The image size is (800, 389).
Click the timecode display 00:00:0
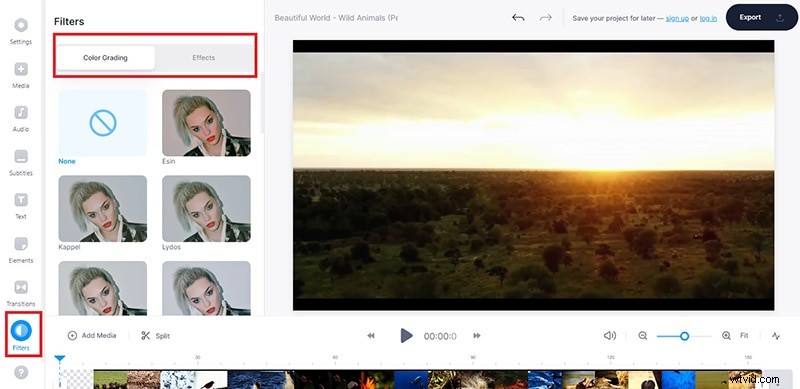pos(440,336)
